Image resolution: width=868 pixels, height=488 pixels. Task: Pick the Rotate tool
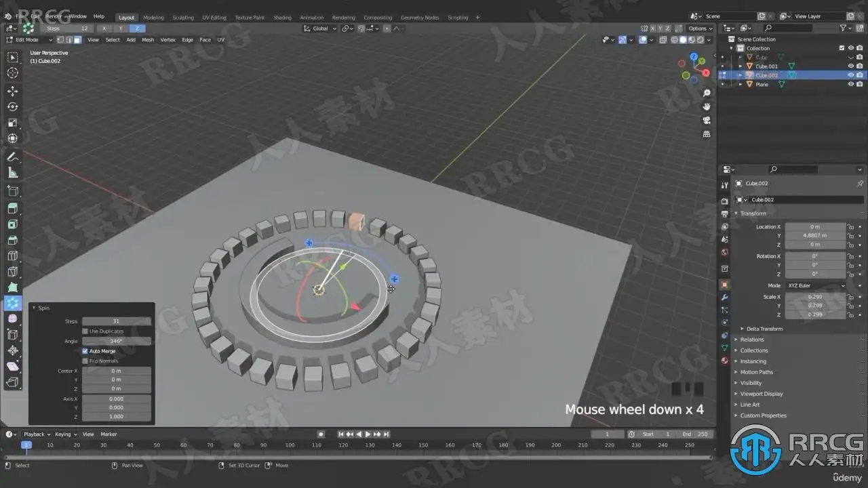coord(12,106)
